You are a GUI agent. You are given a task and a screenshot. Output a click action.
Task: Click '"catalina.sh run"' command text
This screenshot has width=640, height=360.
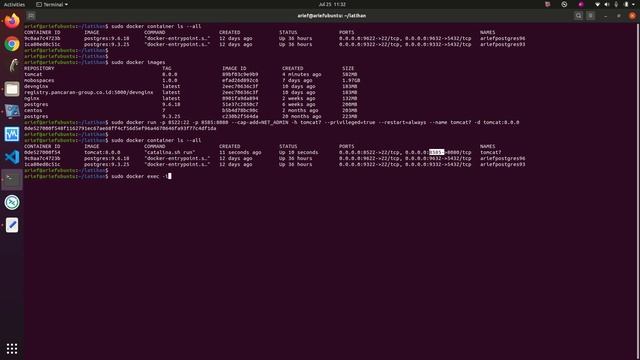pos(170,152)
